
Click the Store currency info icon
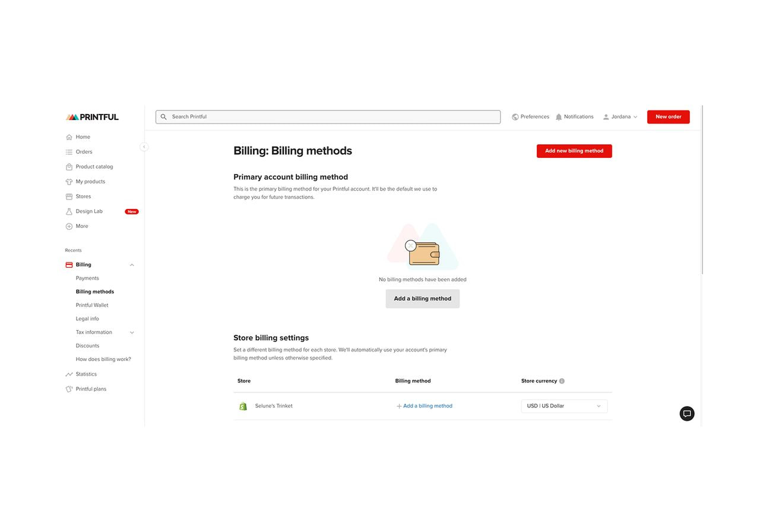pyautogui.click(x=562, y=381)
